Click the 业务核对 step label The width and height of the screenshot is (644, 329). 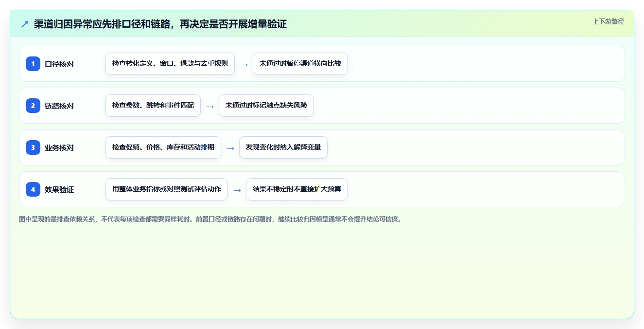pos(59,147)
